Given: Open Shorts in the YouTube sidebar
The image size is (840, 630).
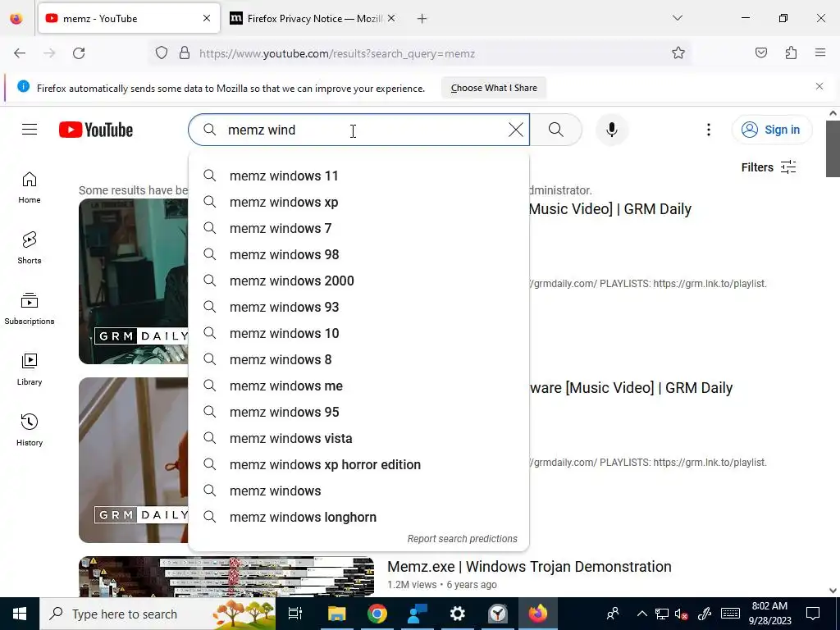Looking at the screenshot, I should 30,249.
